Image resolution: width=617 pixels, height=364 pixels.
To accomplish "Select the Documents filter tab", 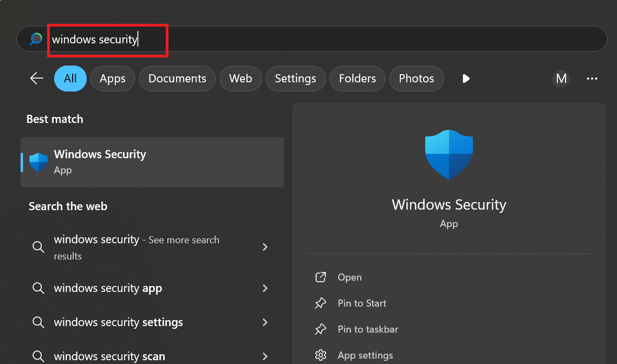I will point(177,79).
